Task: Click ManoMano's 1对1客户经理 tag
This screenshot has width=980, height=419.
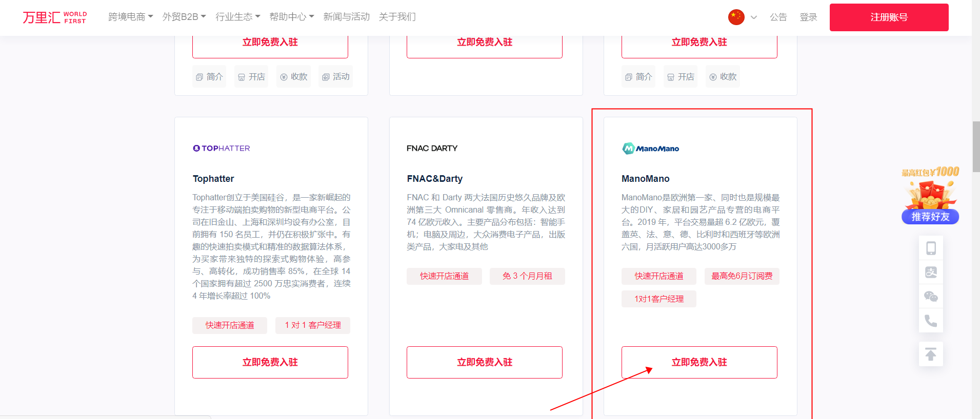Action: click(659, 299)
